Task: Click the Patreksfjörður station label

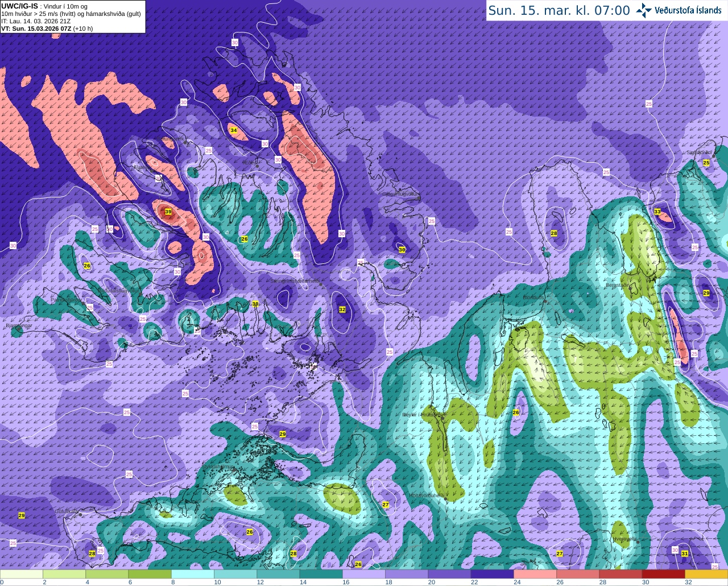Action: click(x=68, y=299)
